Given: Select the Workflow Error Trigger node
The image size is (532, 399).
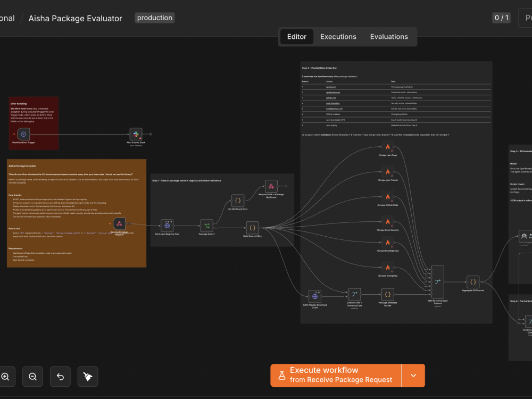Looking at the screenshot, I should pos(23,135).
